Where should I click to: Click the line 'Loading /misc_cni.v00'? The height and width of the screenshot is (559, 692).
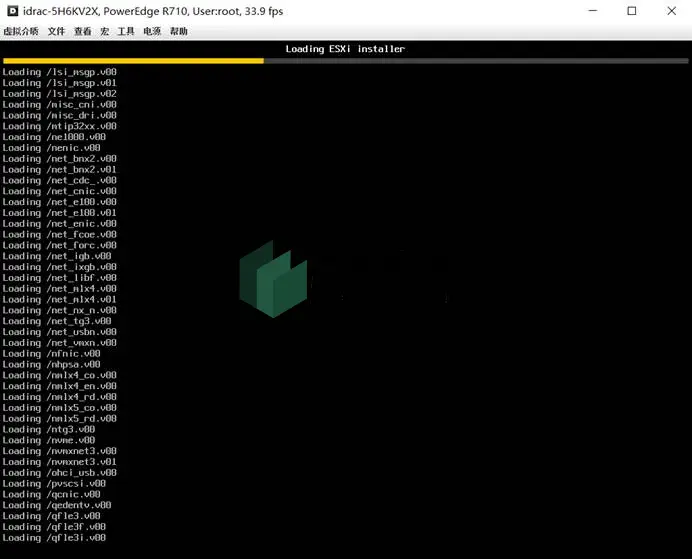[60, 105]
